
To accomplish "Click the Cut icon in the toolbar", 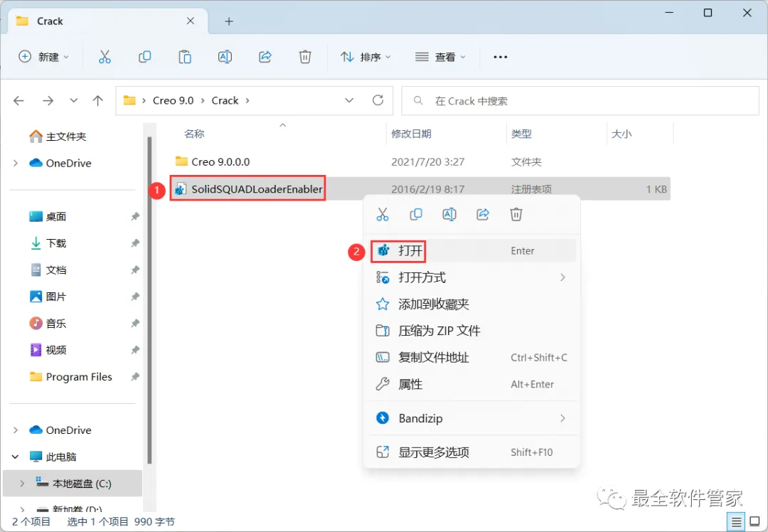I will [105, 57].
